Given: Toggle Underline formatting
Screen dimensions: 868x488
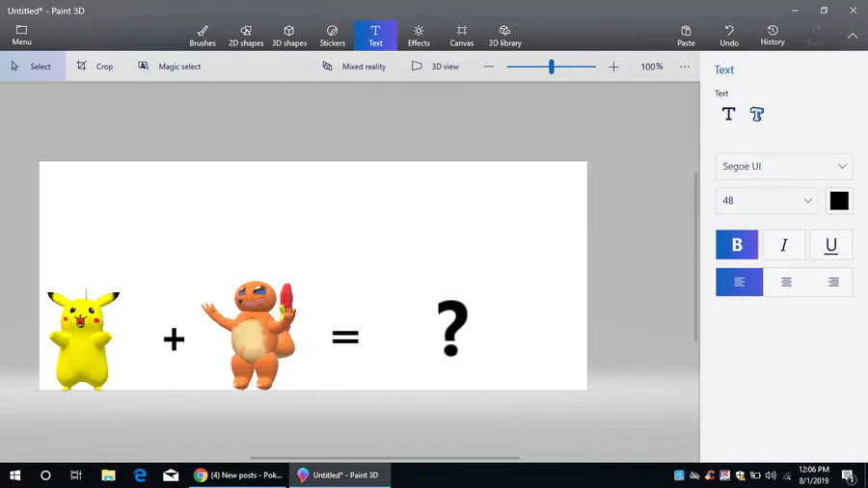Looking at the screenshot, I should (x=831, y=245).
